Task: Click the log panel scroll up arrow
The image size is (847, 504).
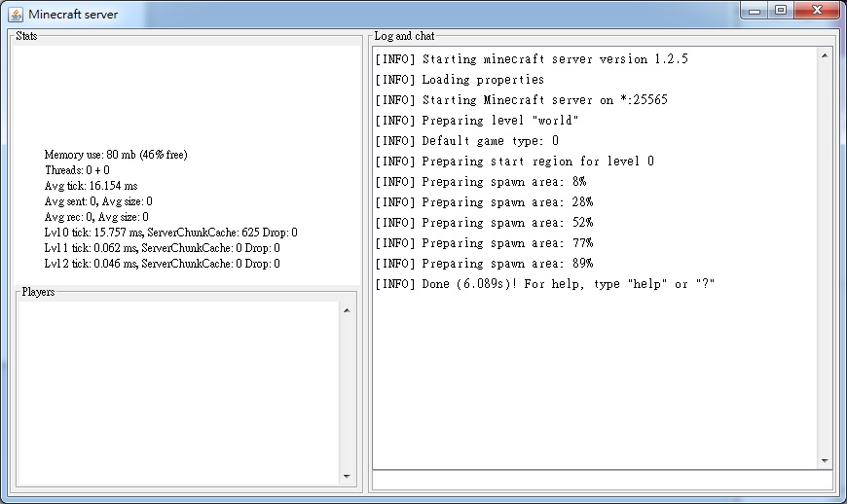Action: click(825, 55)
